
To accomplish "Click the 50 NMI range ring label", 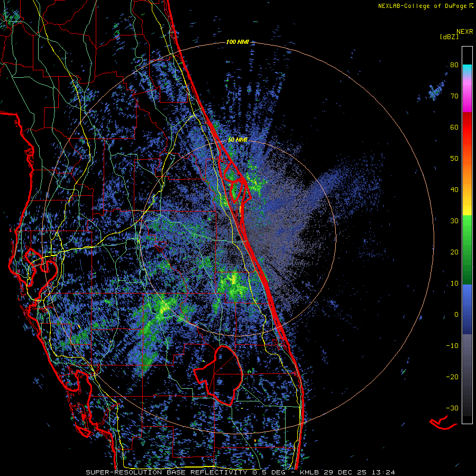I will pos(237,140).
